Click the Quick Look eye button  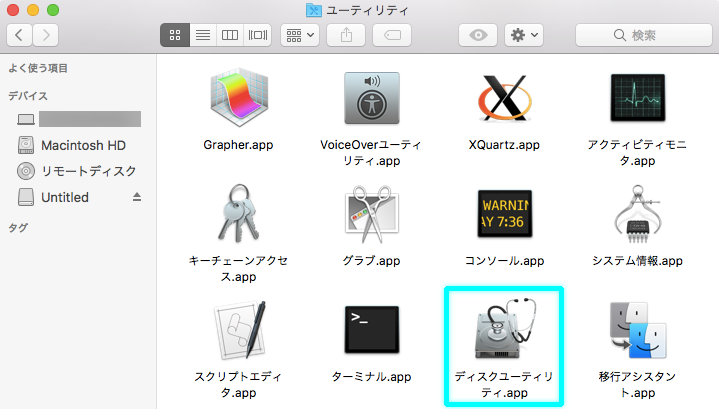point(478,35)
